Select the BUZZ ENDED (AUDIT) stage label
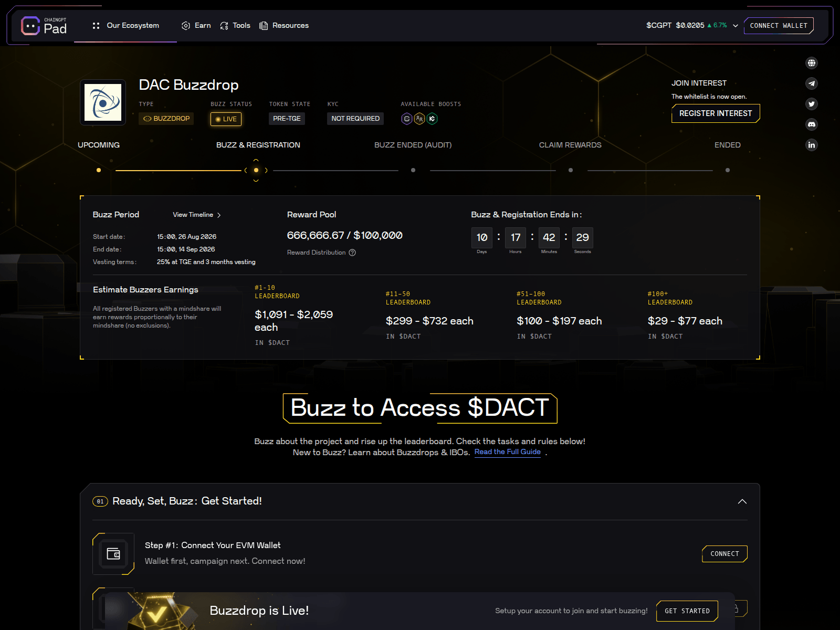 pos(413,145)
